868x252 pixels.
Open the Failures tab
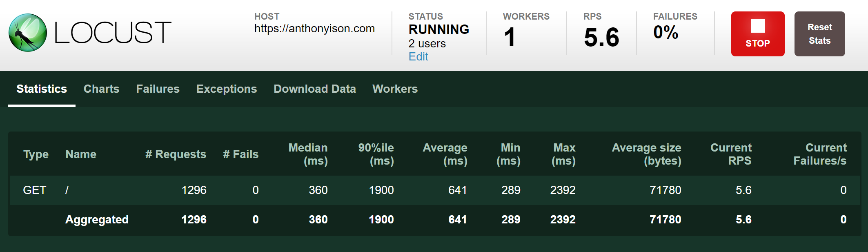pos(158,89)
